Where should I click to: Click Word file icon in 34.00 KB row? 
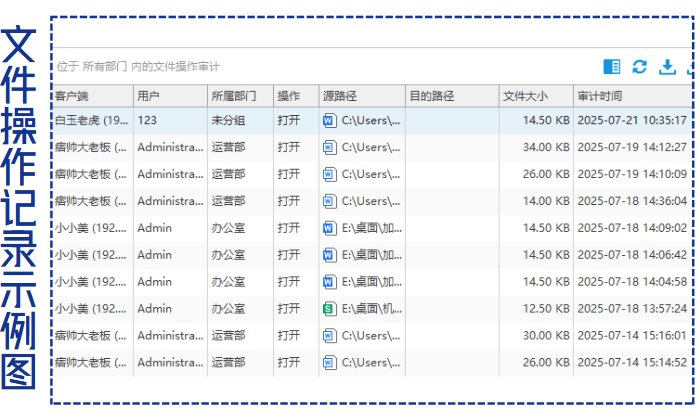click(329, 147)
